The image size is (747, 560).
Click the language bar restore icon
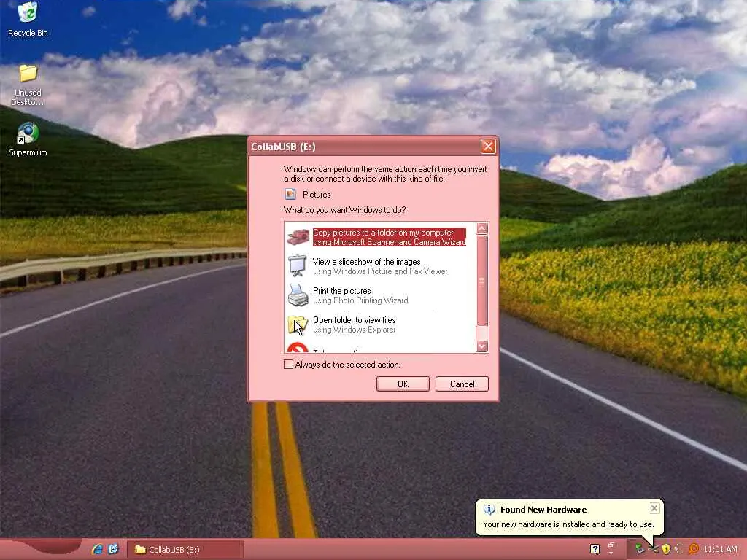click(611, 545)
